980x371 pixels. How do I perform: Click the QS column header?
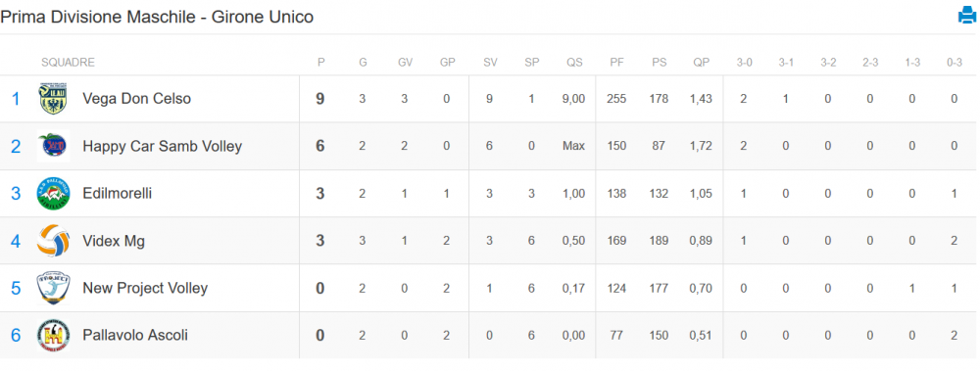pos(574,63)
